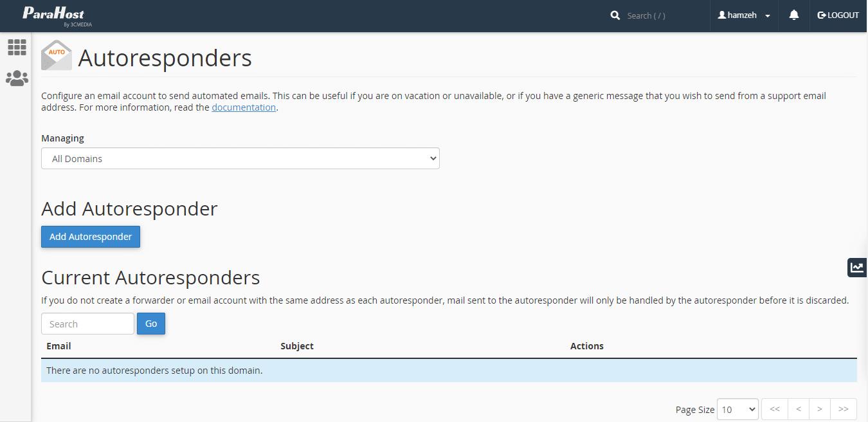Screen dimensions: 868x422
Task: Focus the top bar search box
Action: coord(662,15)
